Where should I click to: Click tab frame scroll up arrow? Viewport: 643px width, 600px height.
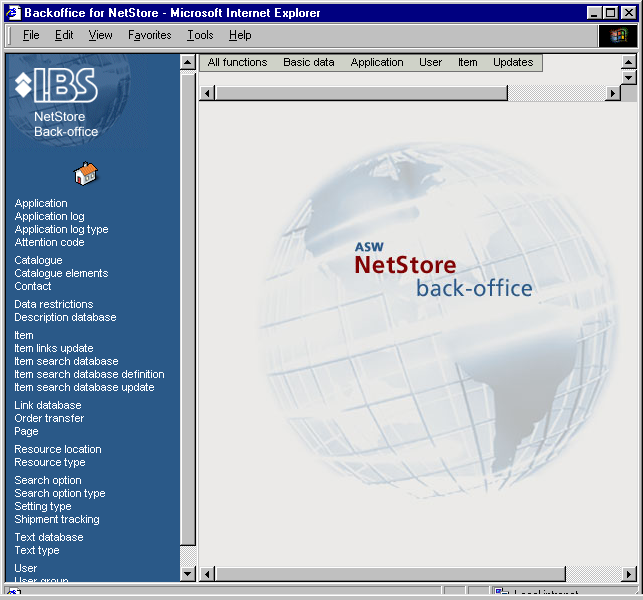[629, 62]
